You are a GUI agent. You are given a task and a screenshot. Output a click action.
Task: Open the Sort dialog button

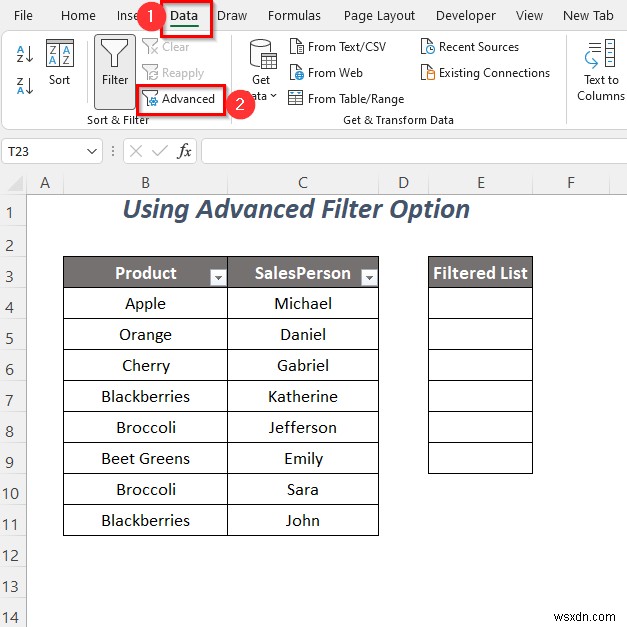click(x=60, y=62)
